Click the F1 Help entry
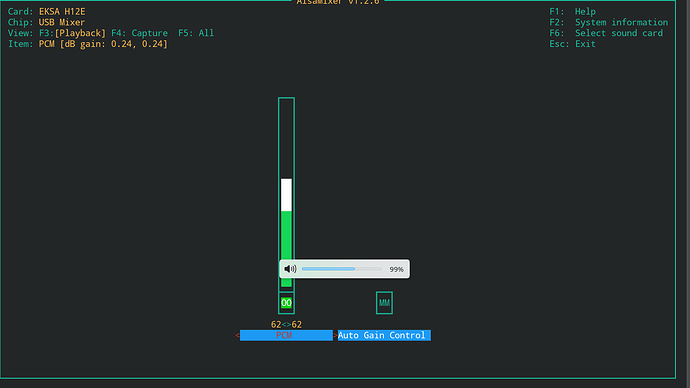690x388 pixels. (x=572, y=11)
